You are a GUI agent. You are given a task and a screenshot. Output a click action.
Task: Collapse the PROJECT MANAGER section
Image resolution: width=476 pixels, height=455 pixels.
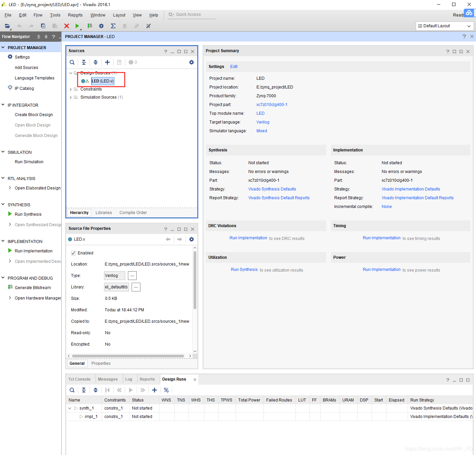pos(3,47)
